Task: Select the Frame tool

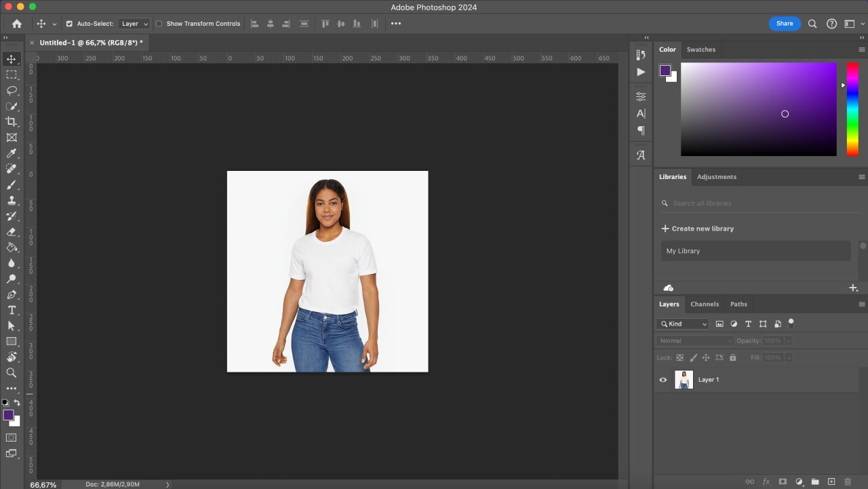Action: point(12,137)
